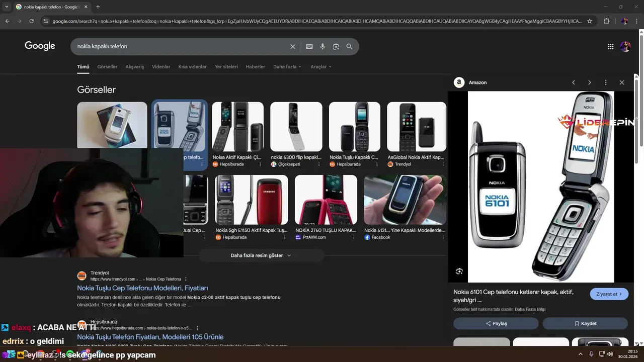Switch to the Alışveriş tab
644x362 pixels.
[134, 67]
